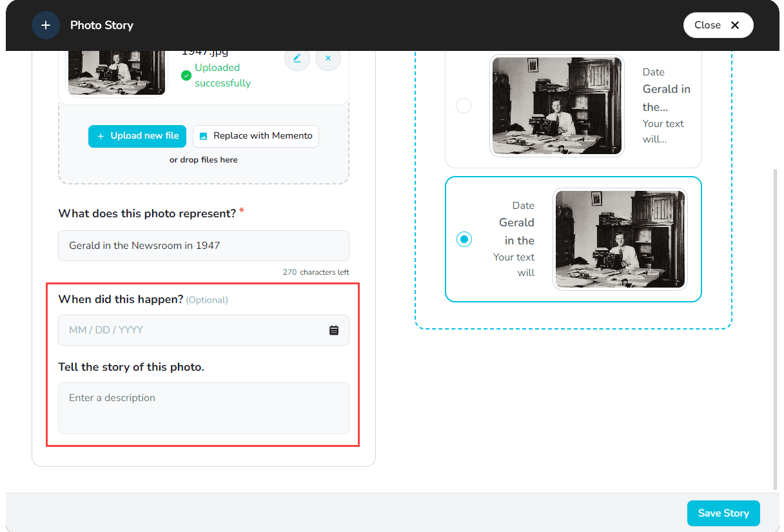The width and height of the screenshot is (784, 532).
Task: Click the Enter a description text area
Action: 203,408
